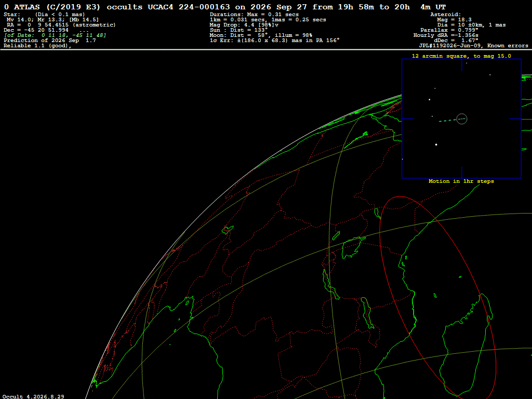
Task: Click the 'Motion in 1hr steps' caption
Action: point(461,181)
